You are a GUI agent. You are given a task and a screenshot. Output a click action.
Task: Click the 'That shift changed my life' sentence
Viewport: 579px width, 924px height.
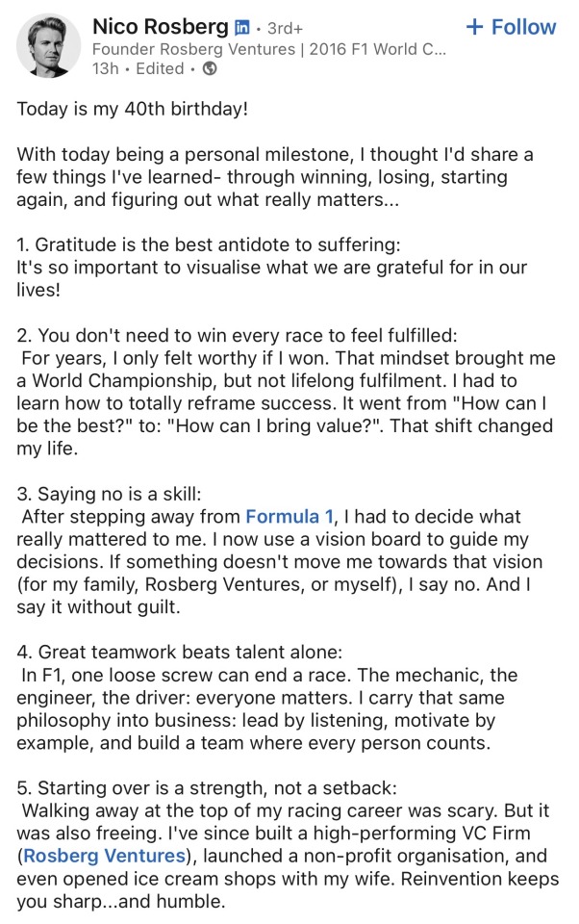coord(285,437)
